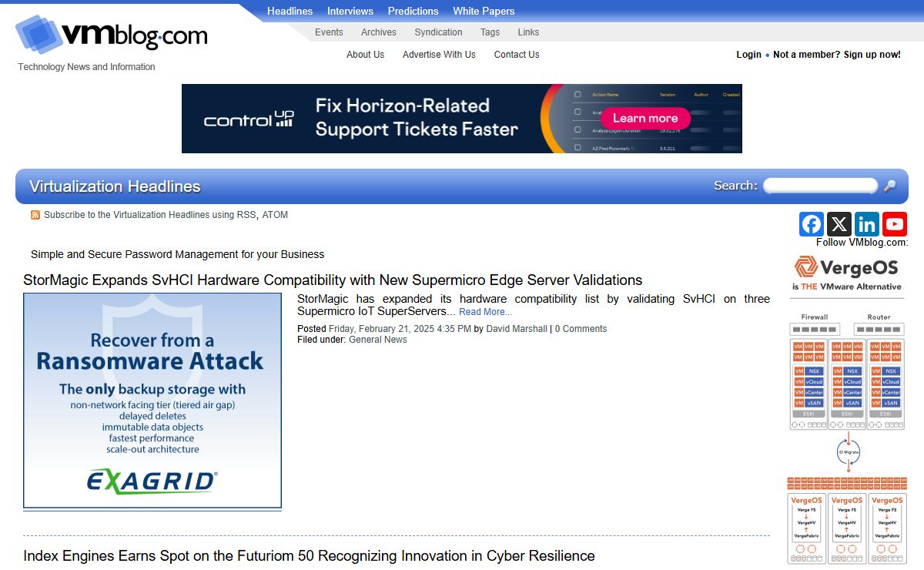Subscribe via RSS link
Screen dimensions: 924x570
246,215
